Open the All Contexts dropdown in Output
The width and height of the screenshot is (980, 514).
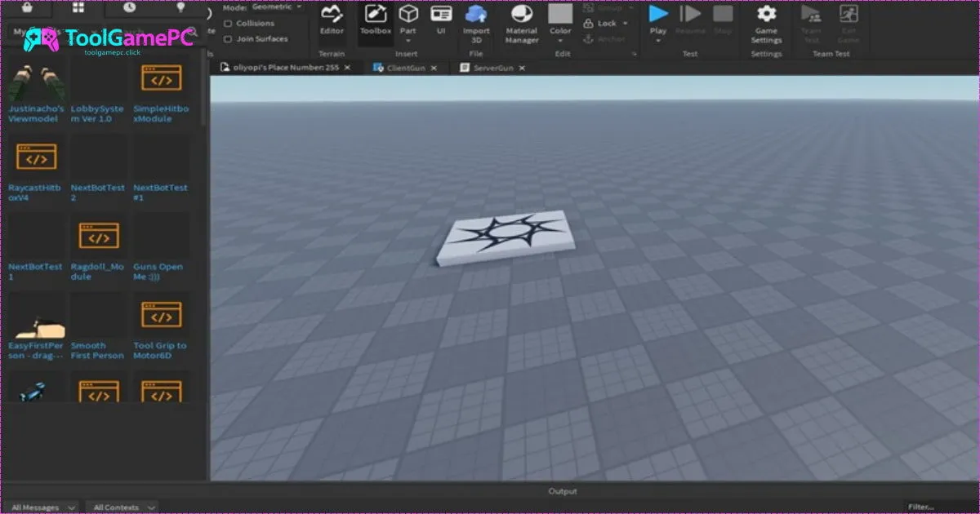click(122, 507)
